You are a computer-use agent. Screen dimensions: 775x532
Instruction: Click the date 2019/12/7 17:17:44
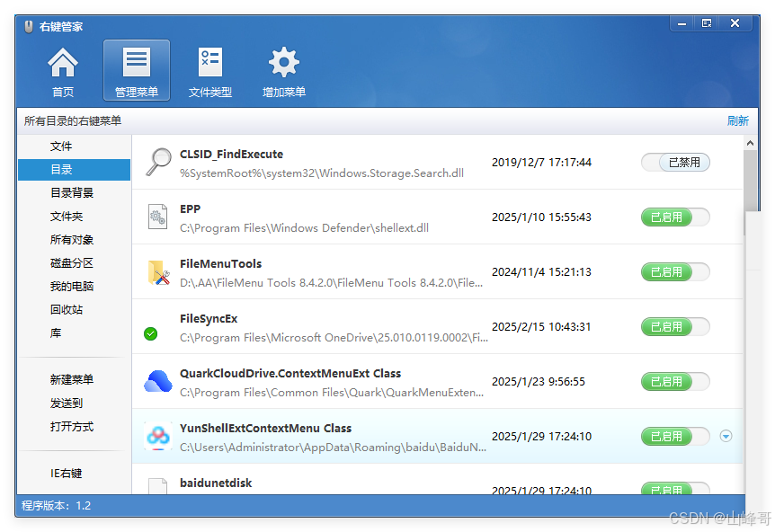(542, 163)
